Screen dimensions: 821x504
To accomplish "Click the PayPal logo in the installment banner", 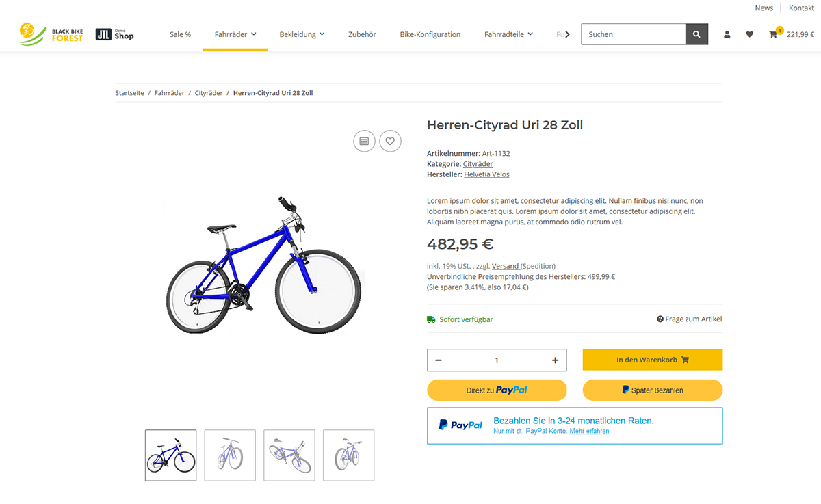I will click(460, 424).
